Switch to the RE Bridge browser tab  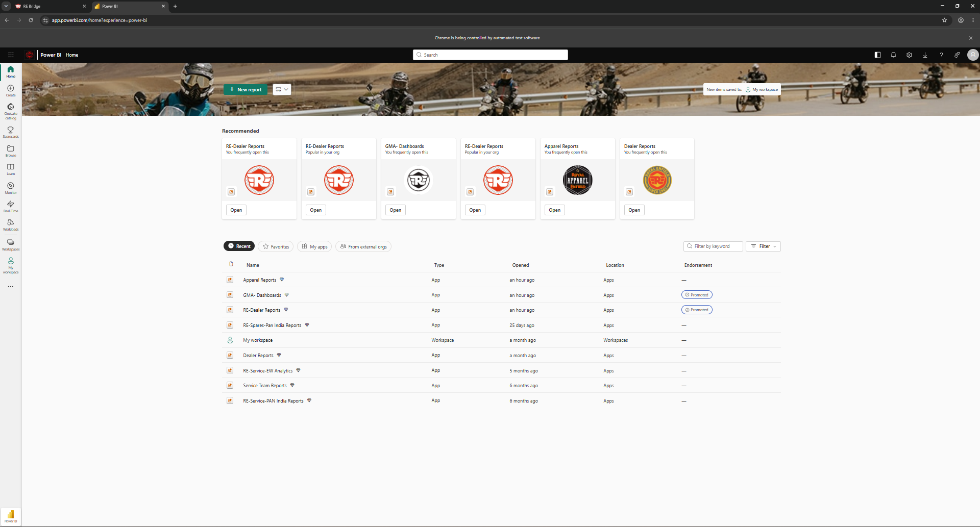click(x=50, y=6)
